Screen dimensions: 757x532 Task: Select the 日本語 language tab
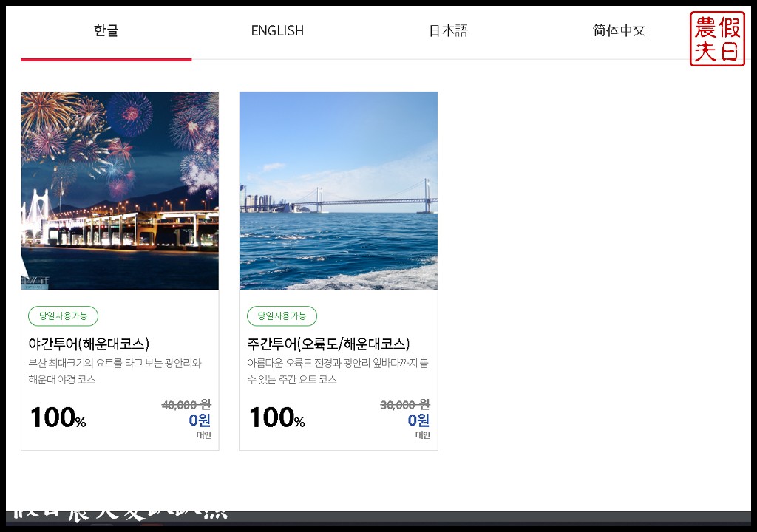(448, 31)
